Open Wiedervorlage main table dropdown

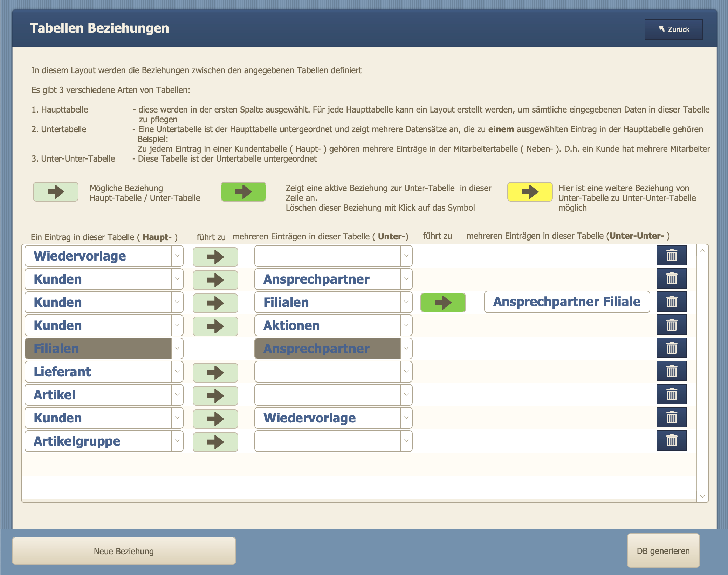pyautogui.click(x=177, y=256)
